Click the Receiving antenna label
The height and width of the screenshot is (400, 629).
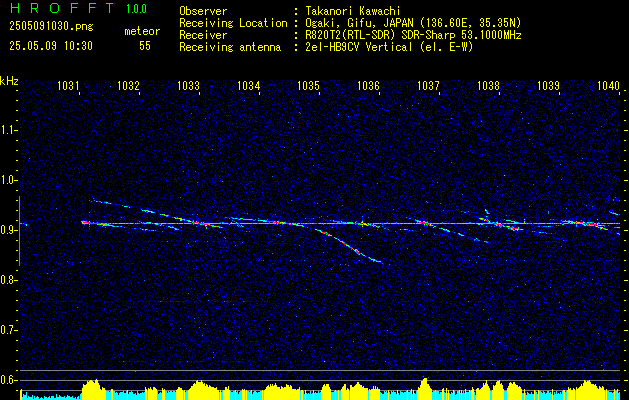click(230, 47)
